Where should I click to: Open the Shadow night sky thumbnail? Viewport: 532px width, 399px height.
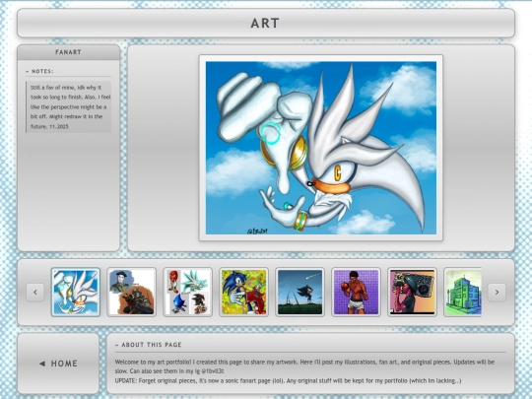point(299,293)
